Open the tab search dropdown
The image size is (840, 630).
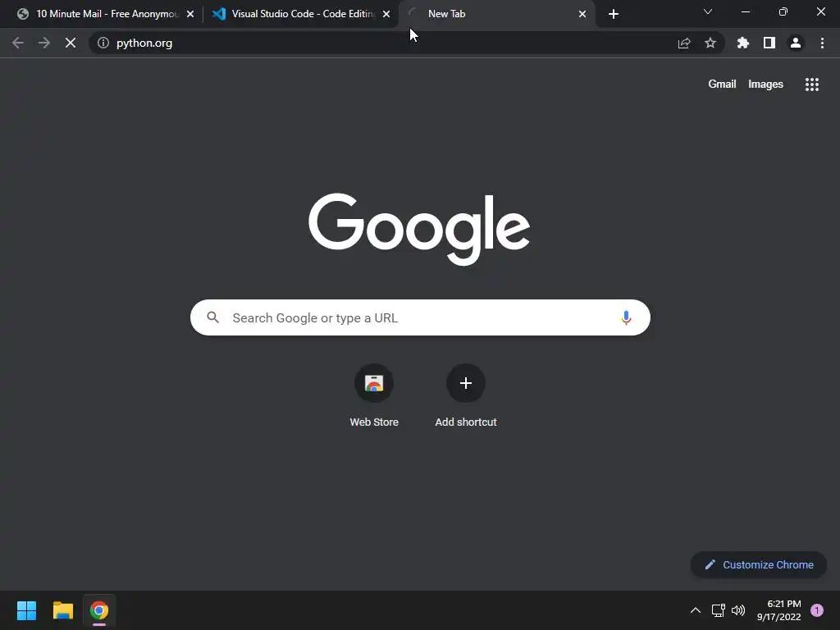coord(708,11)
